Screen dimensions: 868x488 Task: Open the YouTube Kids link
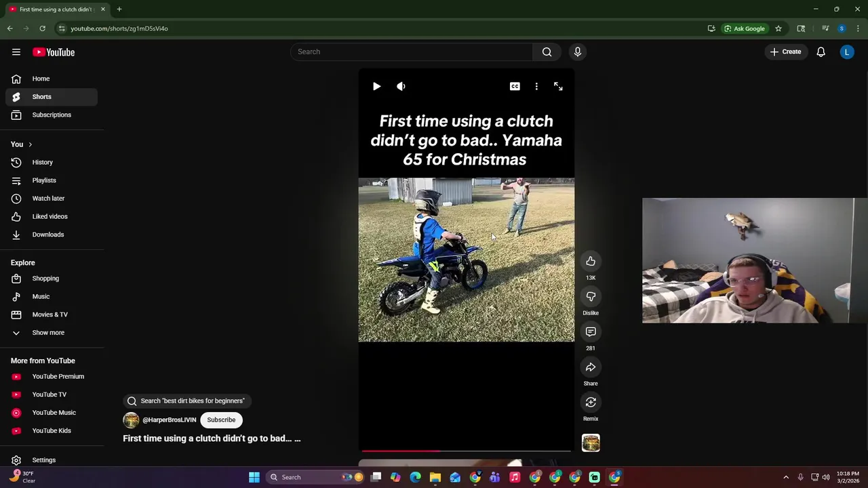[52, 430]
